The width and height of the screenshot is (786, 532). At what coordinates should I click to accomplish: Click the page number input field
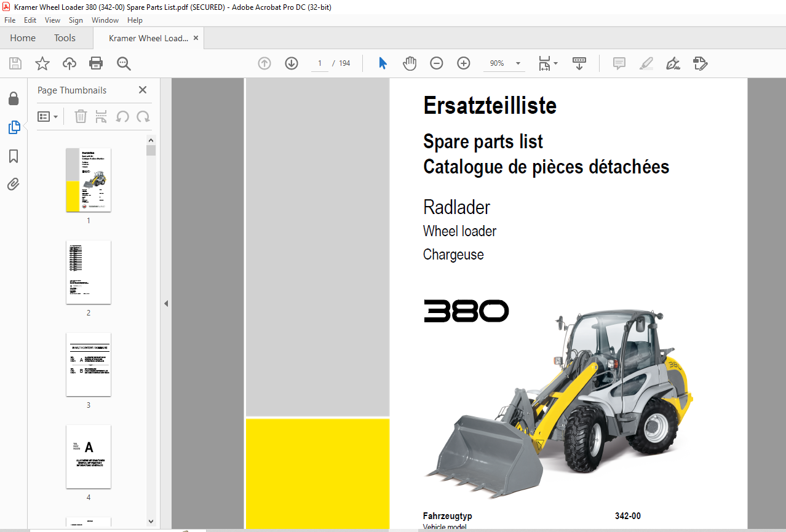pyautogui.click(x=320, y=63)
